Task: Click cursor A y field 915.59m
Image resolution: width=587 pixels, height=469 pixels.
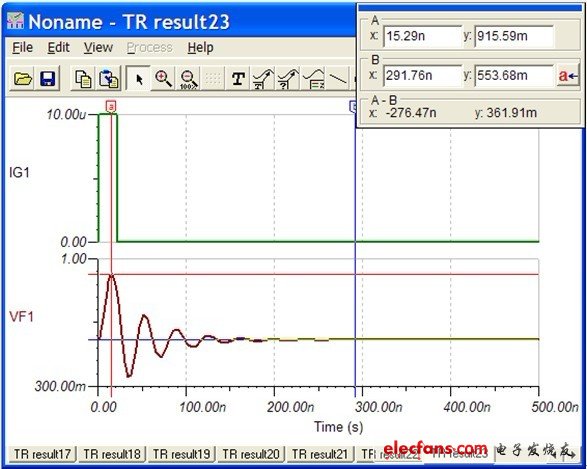Action: tap(514, 36)
